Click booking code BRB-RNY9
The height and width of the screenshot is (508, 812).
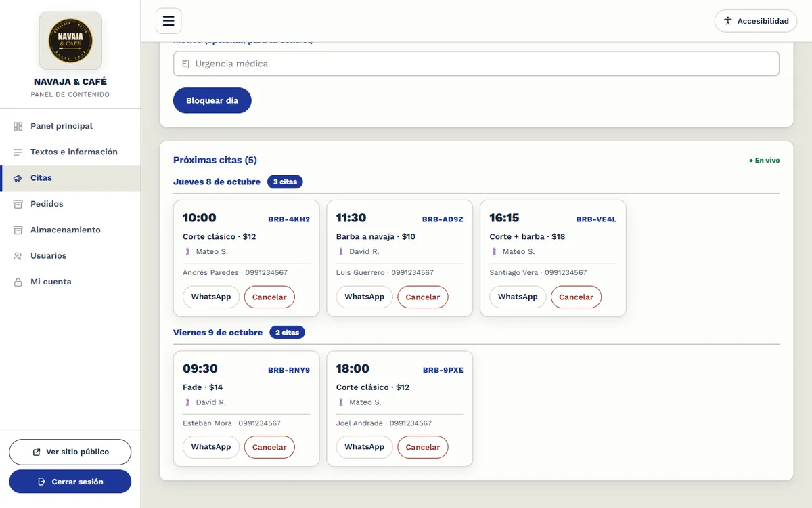pos(289,371)
